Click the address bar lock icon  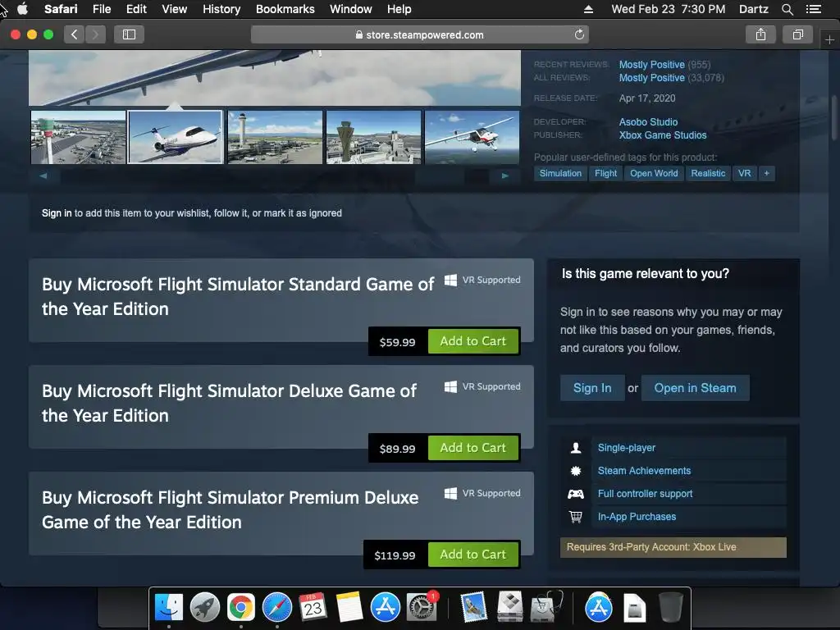[359, 34]
